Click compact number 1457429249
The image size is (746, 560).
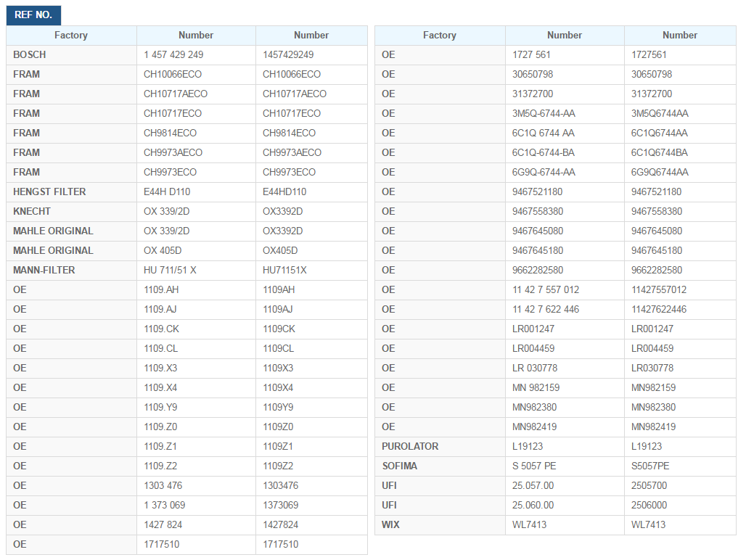point(288,54)
